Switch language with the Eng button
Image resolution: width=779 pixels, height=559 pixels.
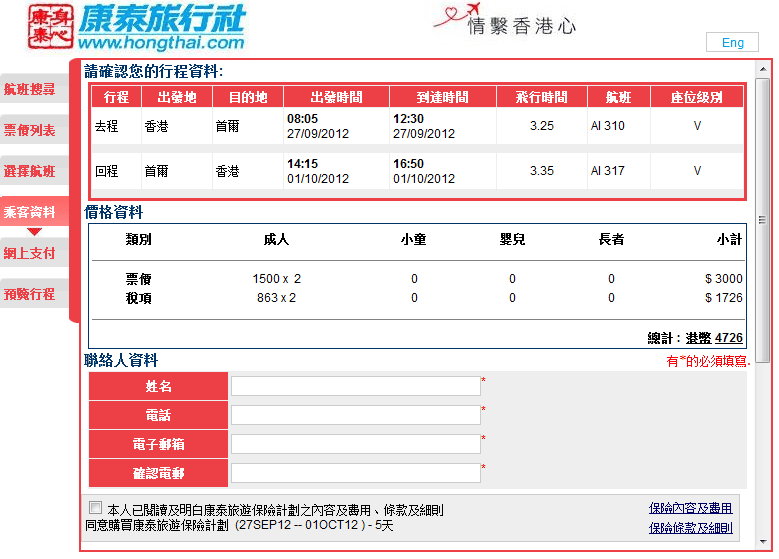click(x=732, y=42)
